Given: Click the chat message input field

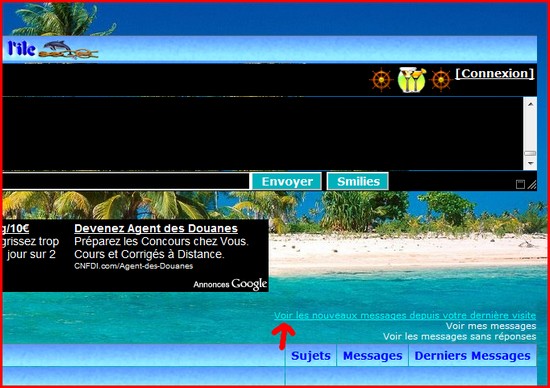Looking at the screenshot, I should pos(126,181).
